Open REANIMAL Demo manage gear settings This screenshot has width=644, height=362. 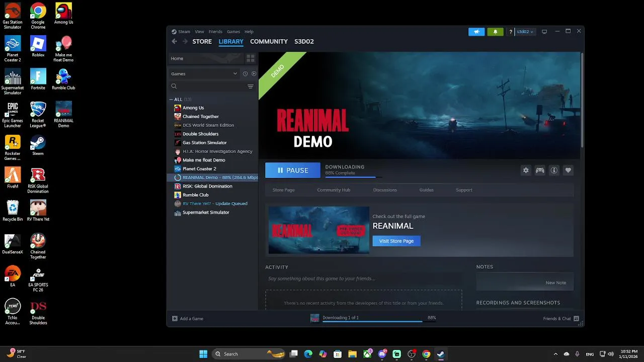click(526, 170)
